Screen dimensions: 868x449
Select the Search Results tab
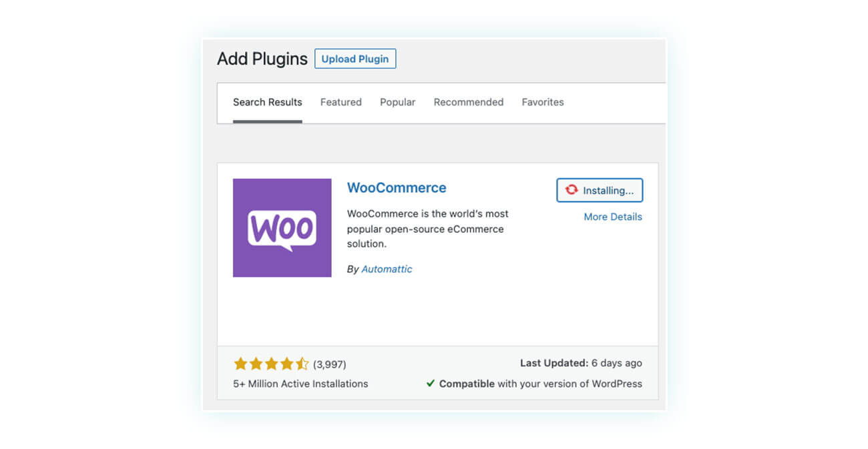click(267, 102)
